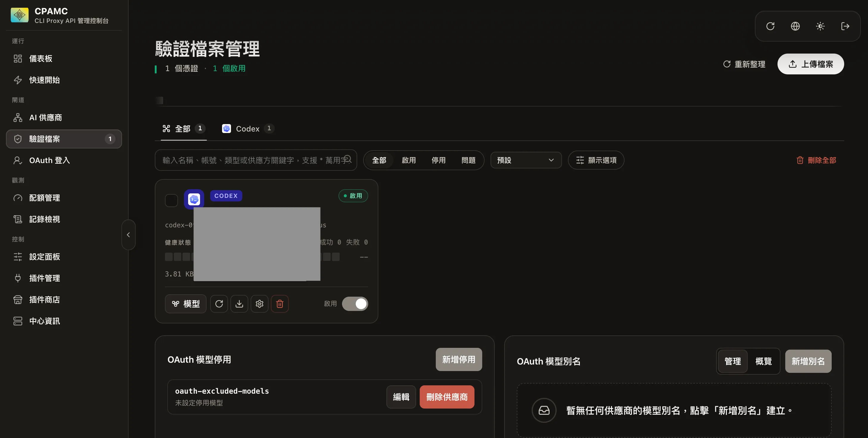Focus the credential search input field
Viewport: 868px width, 438px height.
point(256,160)
